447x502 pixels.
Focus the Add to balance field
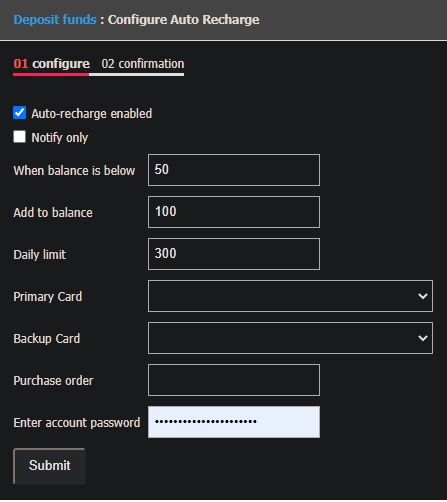234,212
